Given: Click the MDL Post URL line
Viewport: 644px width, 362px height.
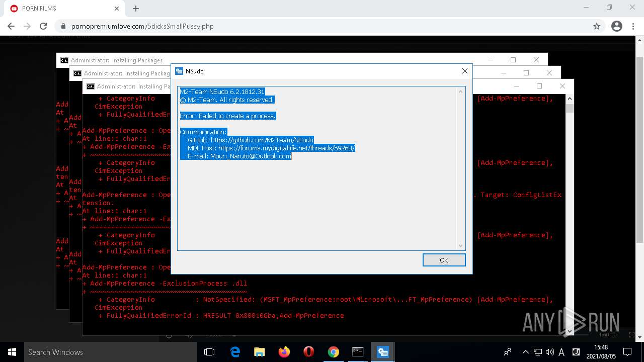Looking at the screenshot, I should [x=271, y=148].
